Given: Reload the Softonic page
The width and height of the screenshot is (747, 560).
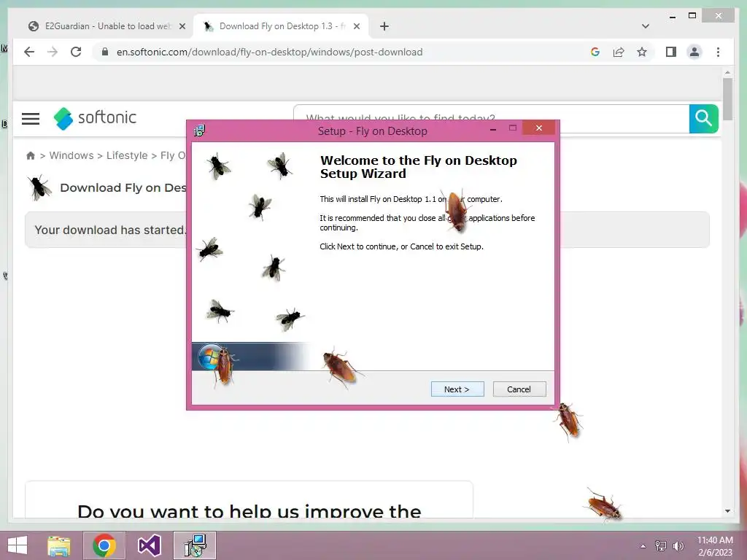Looking at the screenshot, I should [76, 52].
